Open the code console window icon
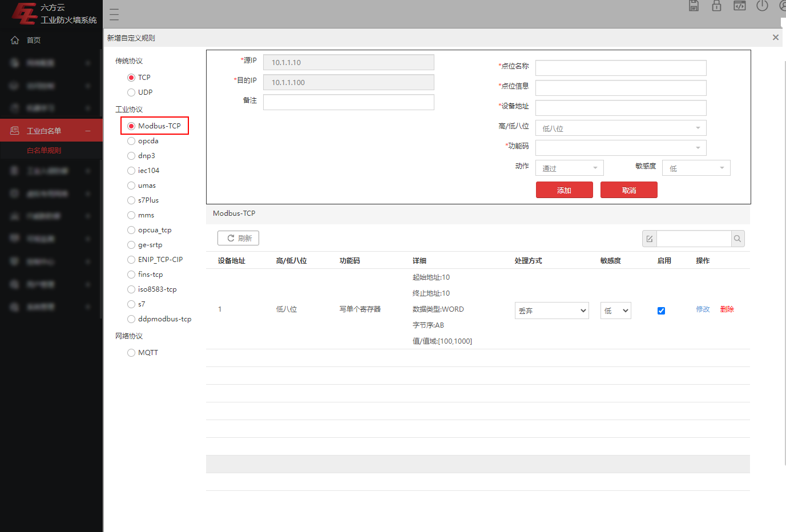 pos(739,6)
